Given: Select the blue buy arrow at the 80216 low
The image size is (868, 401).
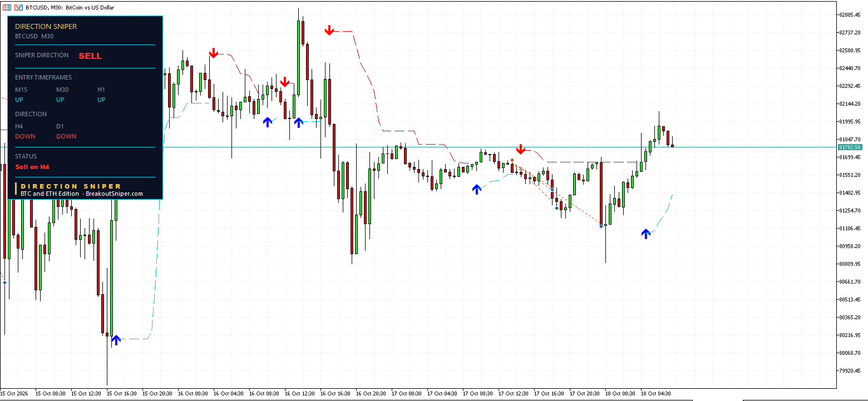Looking at the screenshot, I should pyautogui.click(x=116, y=339).
